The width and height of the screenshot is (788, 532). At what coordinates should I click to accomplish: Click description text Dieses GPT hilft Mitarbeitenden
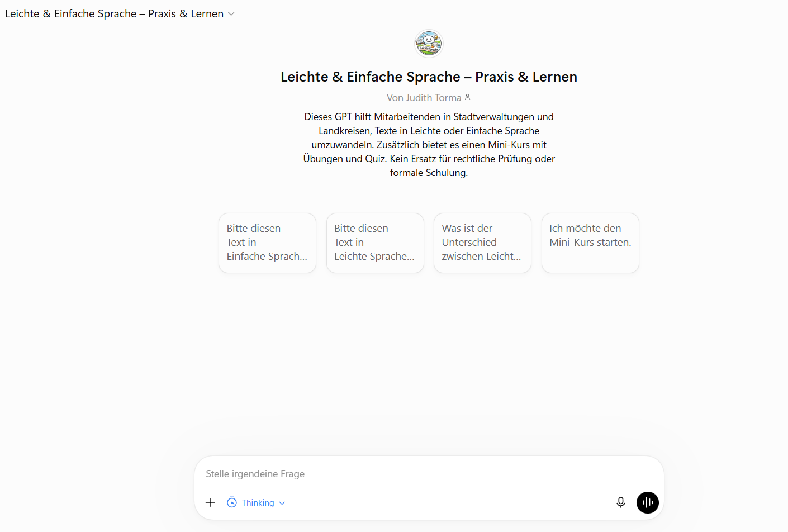429,145
